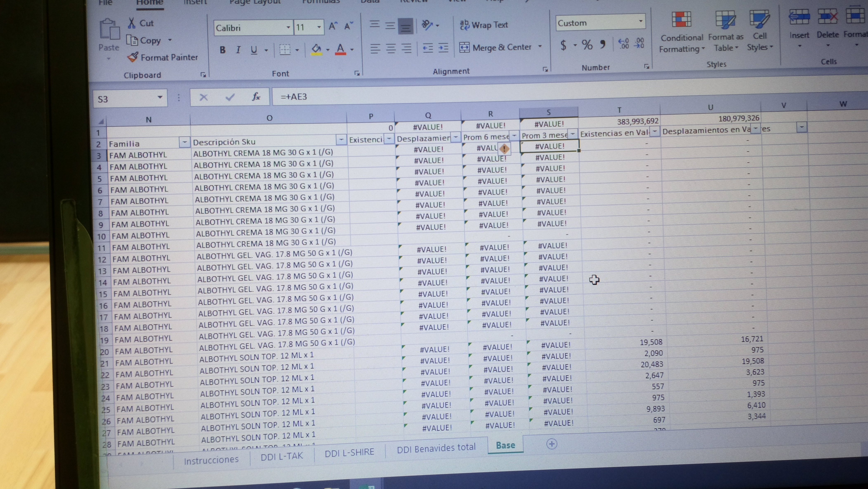Click the Format Painter brush icon

tap(133, 57)
